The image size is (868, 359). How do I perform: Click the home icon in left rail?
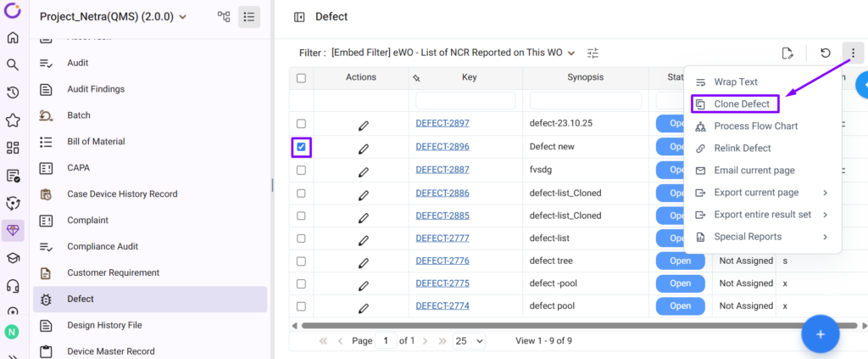(x=13, y=37)
